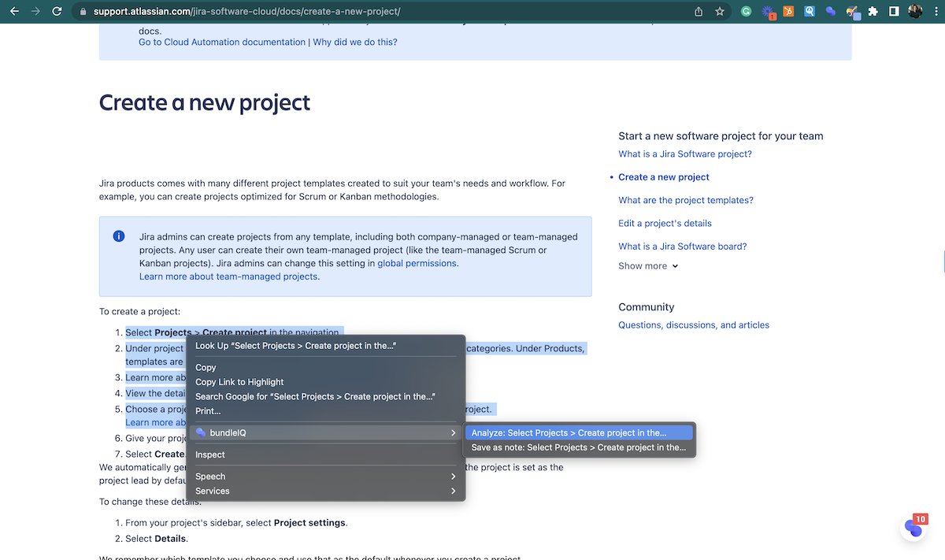Open the HubSpot extension icon

(x=788, y=12)
